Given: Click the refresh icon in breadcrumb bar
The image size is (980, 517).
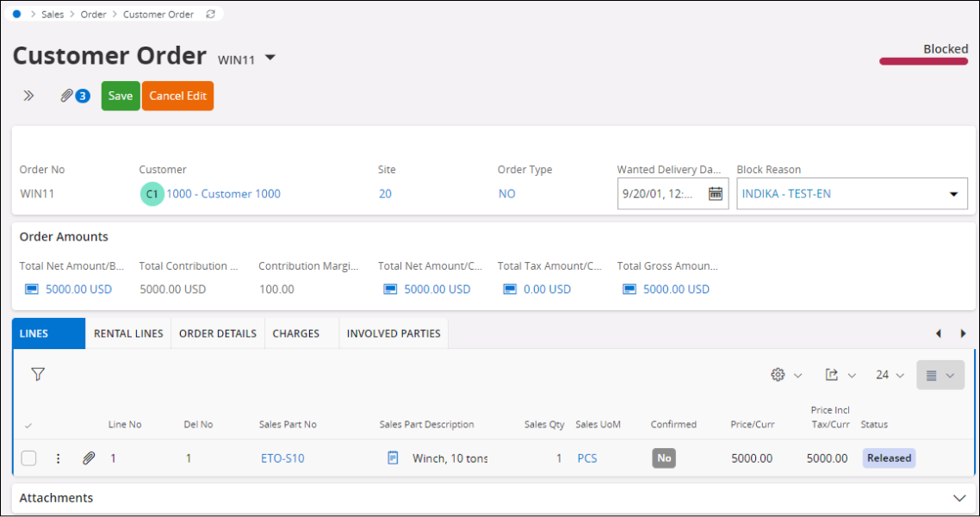Looking at the screenshot, I should pos(212,15).
